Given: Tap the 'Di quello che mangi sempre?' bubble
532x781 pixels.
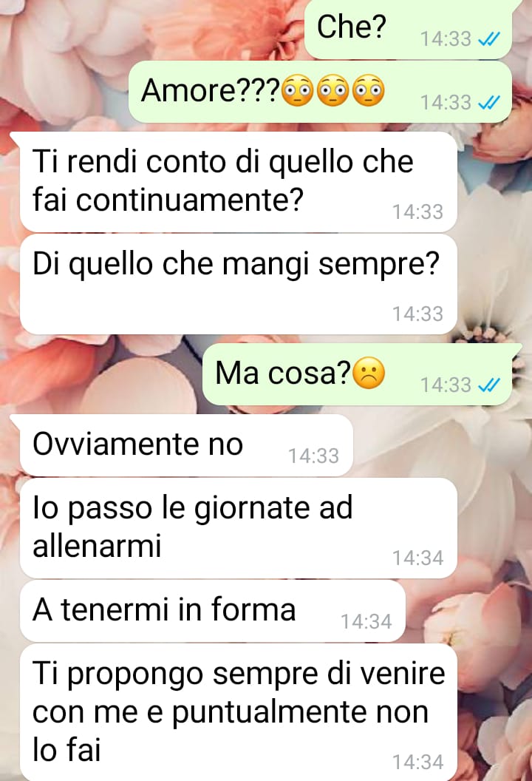Looking at the screenshot, I should [x=238, y=285].
